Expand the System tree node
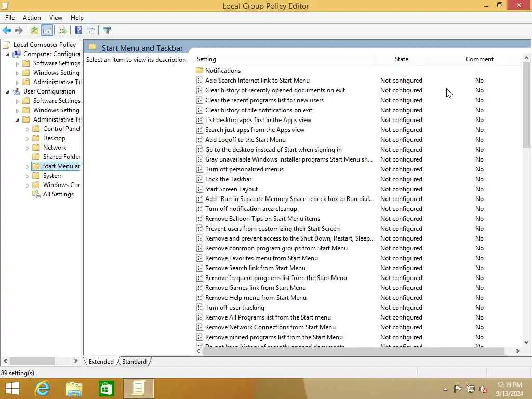Viewport: 532px width, 399px height. pyautogui.click(x=27, y=176)
